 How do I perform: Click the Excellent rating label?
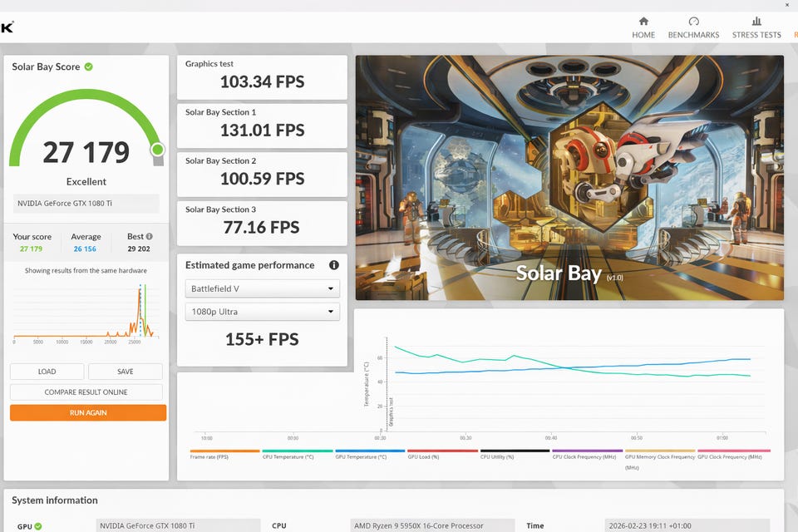86,182
